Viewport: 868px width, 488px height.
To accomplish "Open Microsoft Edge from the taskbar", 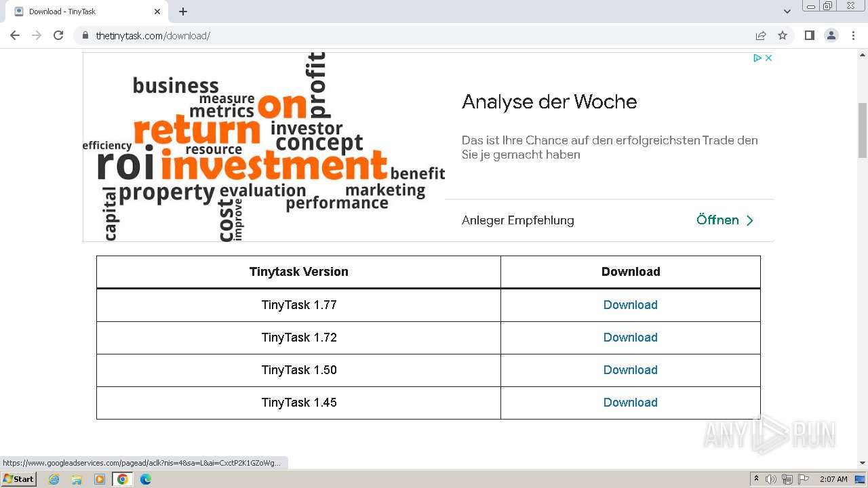I will [x=146, y=479].
